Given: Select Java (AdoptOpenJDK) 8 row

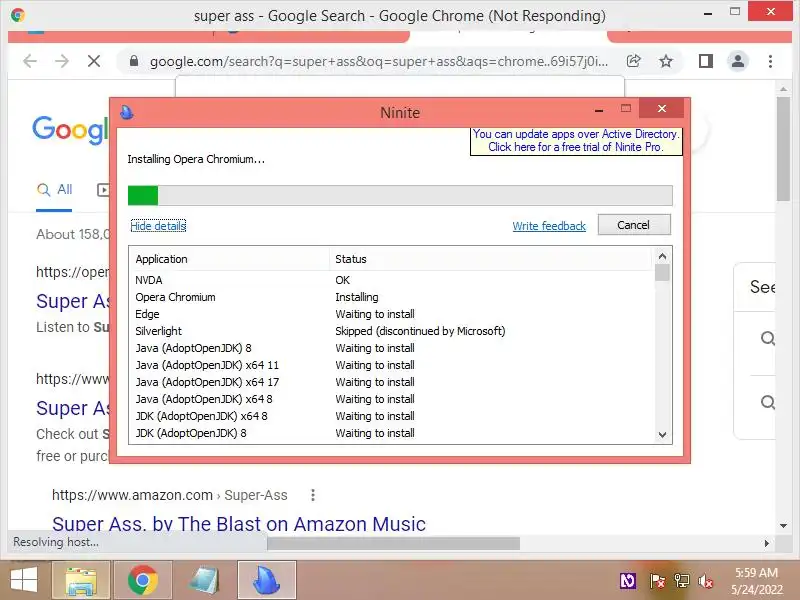Looking at the screenshot, I should 391,348.
